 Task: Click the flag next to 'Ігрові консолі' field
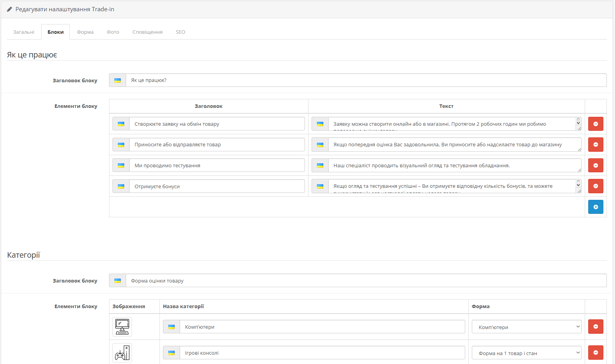(172, 353)
